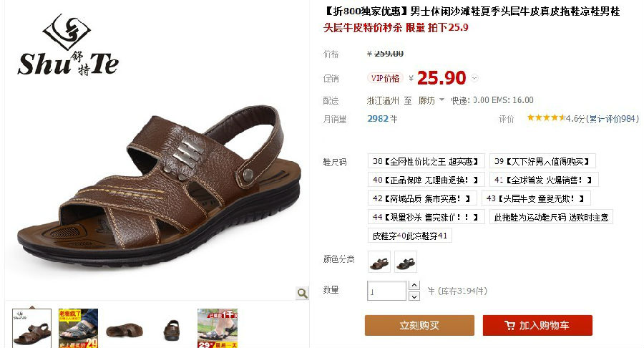The width and height of the screenshot is (644, 348).
Task: Pick the brown sandal color swatch
Action: coord(379,262)
